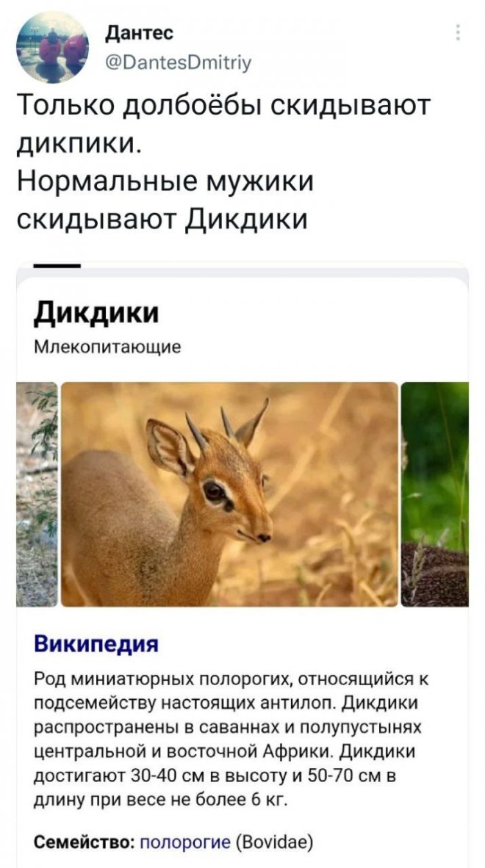Open the three-dot tweet options menu

click(458, 33)
